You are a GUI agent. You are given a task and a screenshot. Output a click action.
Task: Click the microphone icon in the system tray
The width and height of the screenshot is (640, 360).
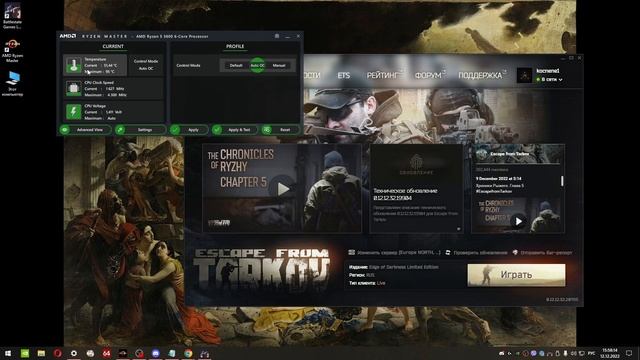[x=565, y=353]
